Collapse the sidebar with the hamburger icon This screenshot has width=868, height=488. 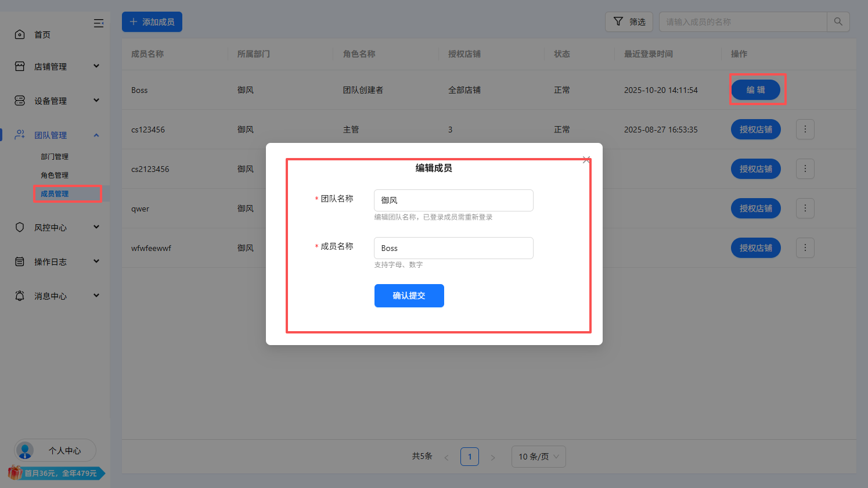(x=99, y=23)
